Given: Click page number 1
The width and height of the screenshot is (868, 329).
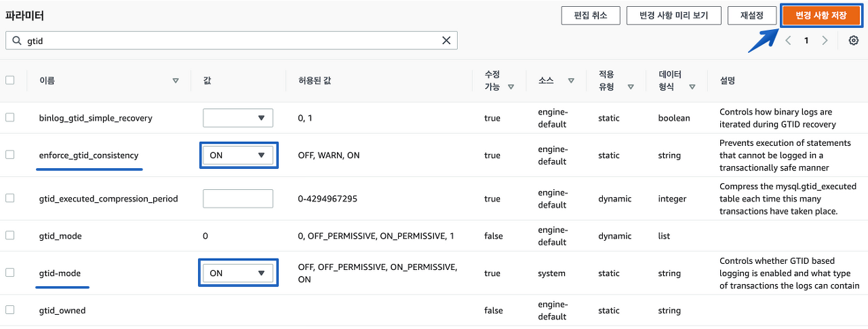Looking at the screenshot, I should coord(806,41).
